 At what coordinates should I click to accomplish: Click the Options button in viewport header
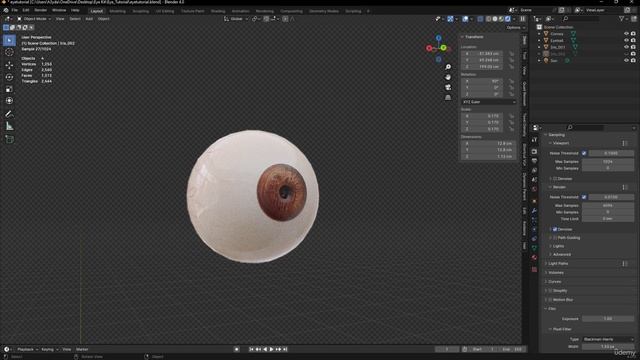tap(516, 27)
